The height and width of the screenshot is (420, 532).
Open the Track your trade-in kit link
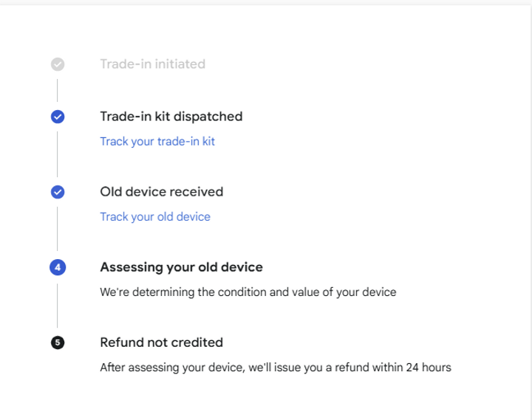pos(157,141)
